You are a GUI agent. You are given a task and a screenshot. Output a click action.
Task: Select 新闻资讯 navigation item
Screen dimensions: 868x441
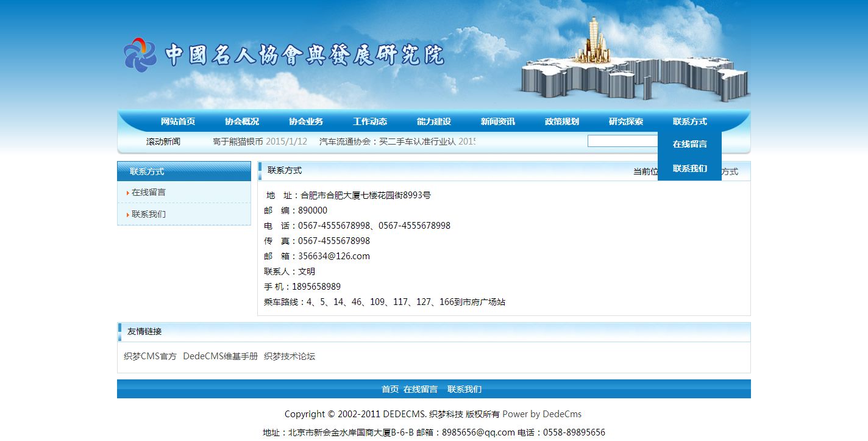498,121
